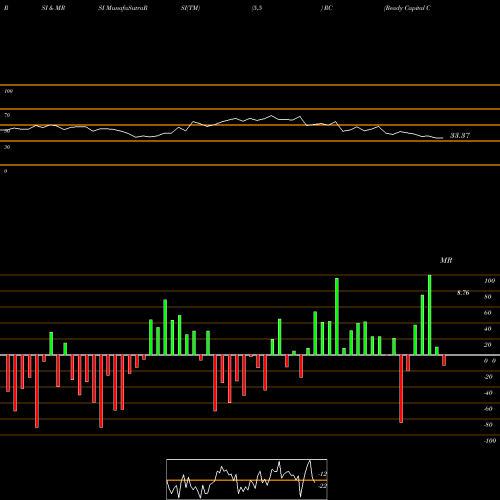Click the '(5,5' parameter text in header
Image resolution: width=500 pixels, height=500 pixels.
click(x=257, y=8)
